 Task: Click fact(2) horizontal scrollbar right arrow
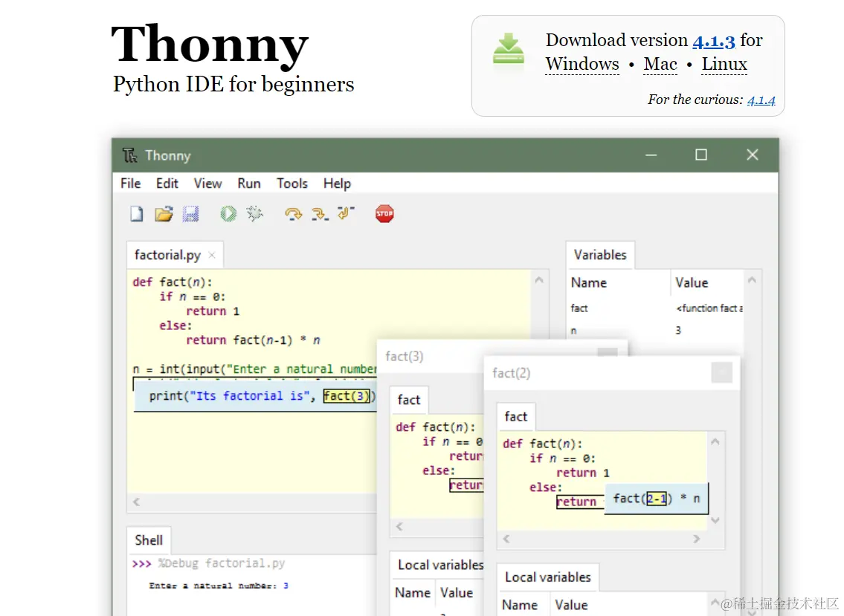(x=697, y=539)
